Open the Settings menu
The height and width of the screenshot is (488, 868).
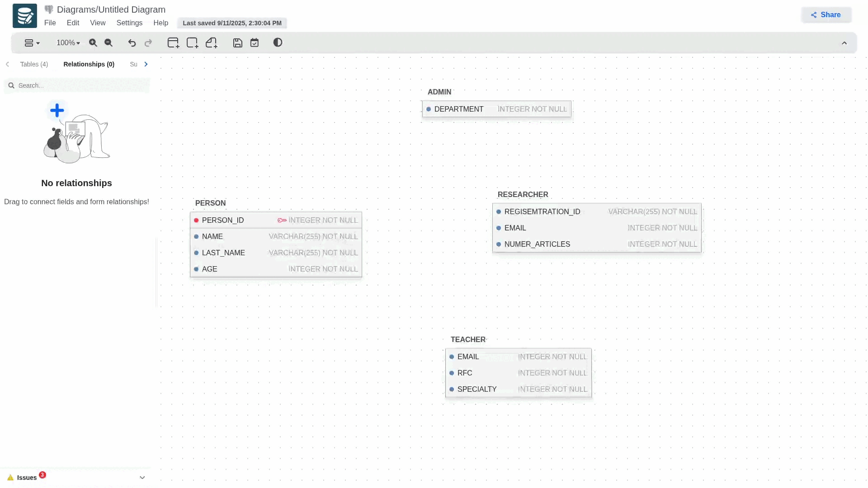point(129,23)
